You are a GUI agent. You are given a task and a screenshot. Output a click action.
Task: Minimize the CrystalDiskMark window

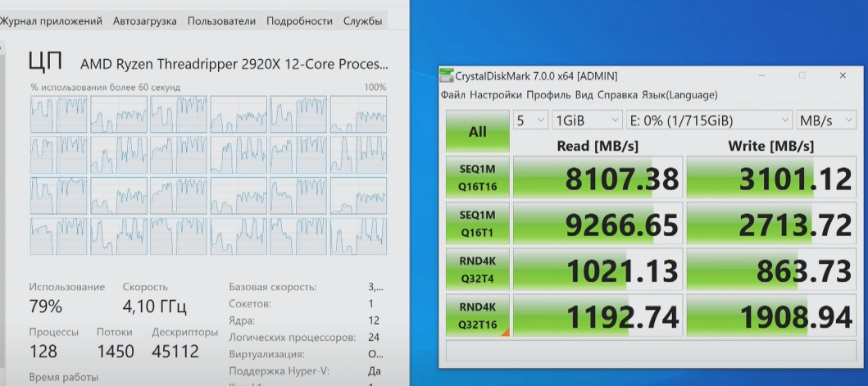point(761,75)
